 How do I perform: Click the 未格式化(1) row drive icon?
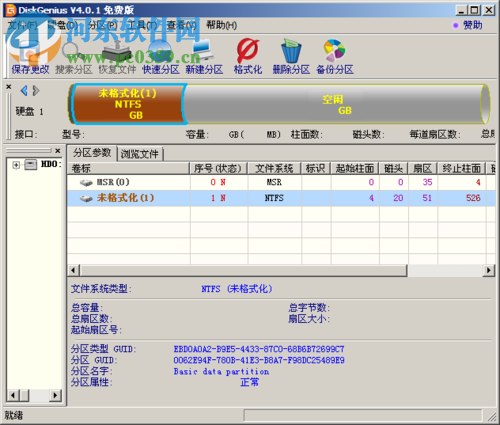(86, 199)
